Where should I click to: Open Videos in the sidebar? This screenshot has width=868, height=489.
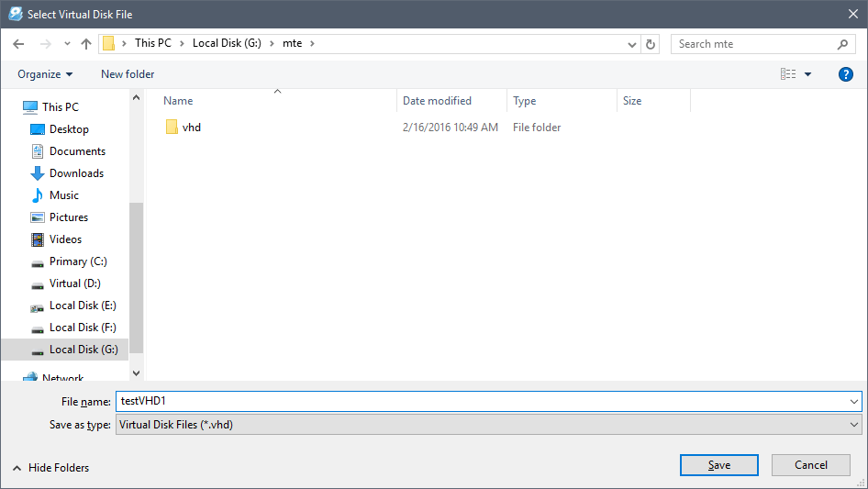coord(65,239)
